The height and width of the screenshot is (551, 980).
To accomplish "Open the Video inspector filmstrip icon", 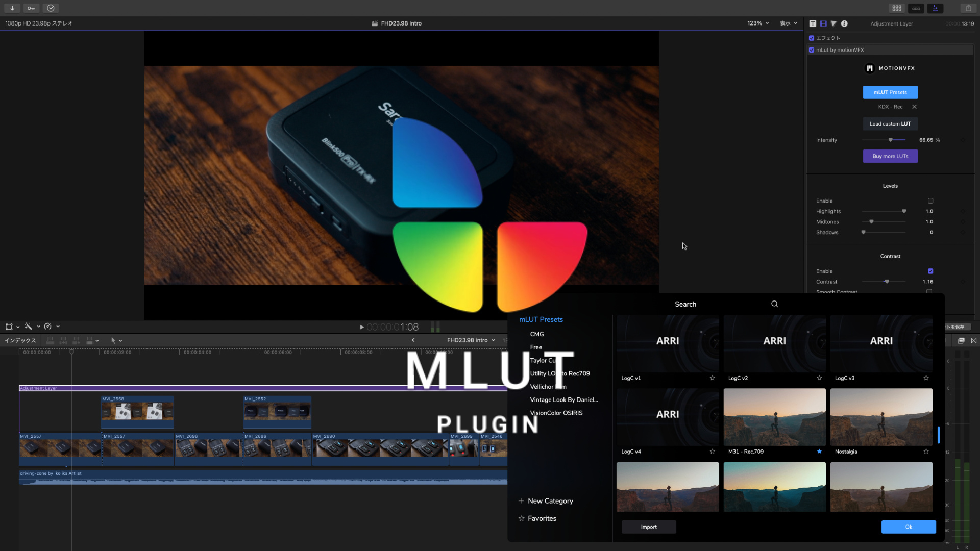I will pyautogui.click(x=823, y=23).
